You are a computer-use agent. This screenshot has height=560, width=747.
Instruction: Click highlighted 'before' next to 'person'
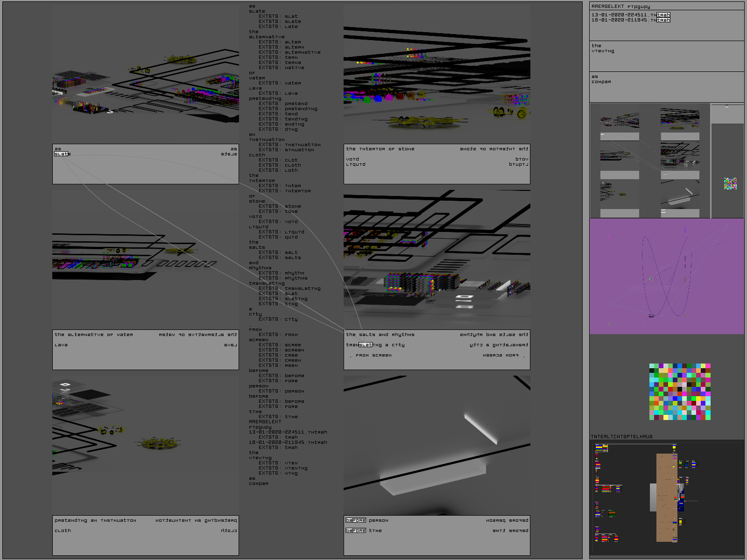(355, 520)
